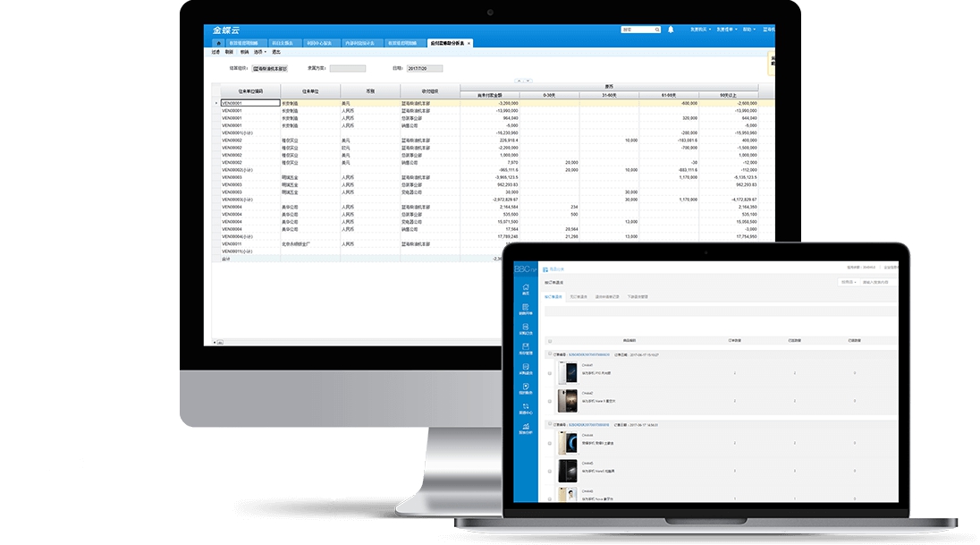Tick checkbox for the first phone product

(x=549, y=374)
